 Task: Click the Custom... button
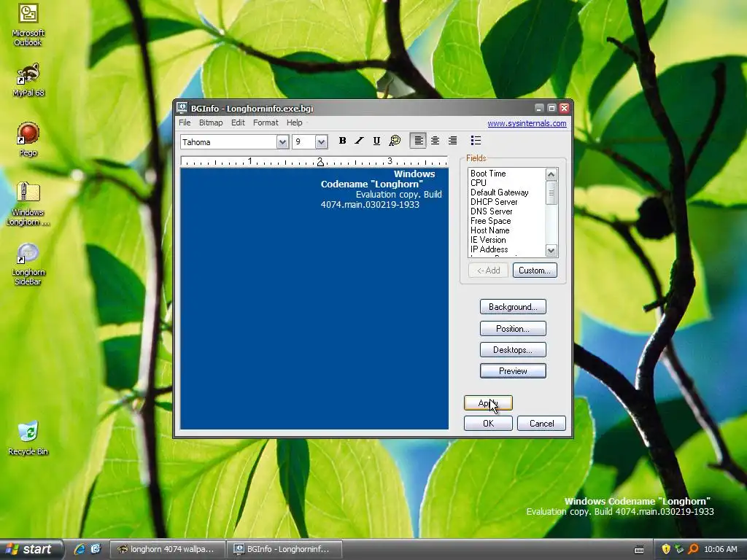click(535, 271)
